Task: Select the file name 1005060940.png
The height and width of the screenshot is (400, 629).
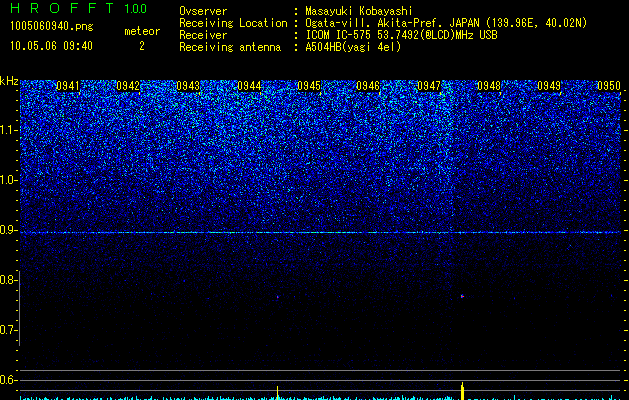Action: [x=52, y=26]
